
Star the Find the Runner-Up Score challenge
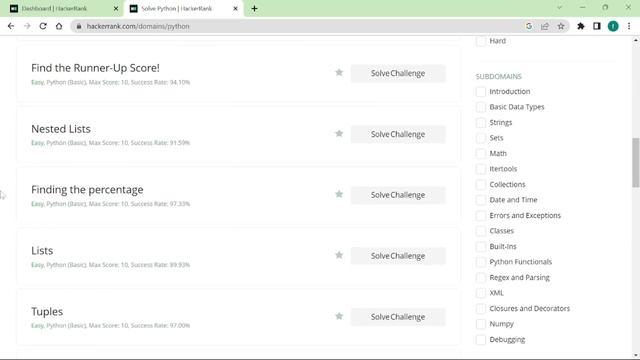coord(339,73)
